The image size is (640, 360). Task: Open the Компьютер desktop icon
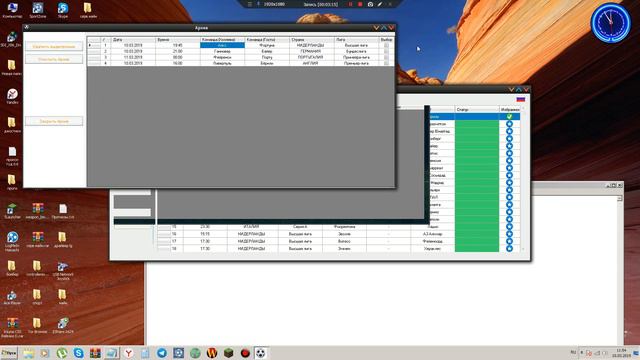pos(12,11)
